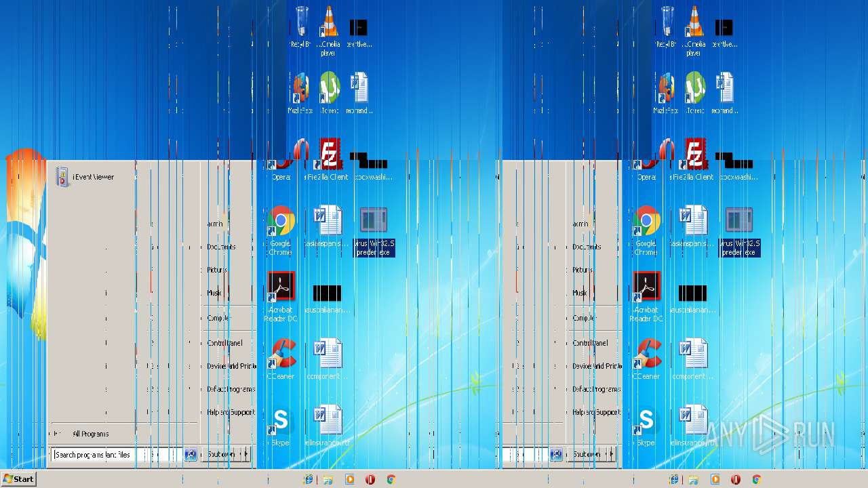
Task: Select Acrobat Reader DC in left desktop copy
Action: (x=281, y=297)
